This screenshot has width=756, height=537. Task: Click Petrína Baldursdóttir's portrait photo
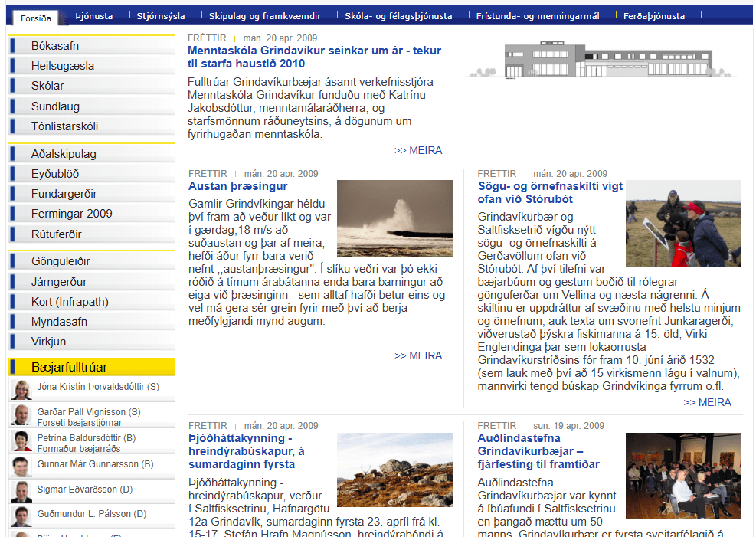[x=21, y=440]
